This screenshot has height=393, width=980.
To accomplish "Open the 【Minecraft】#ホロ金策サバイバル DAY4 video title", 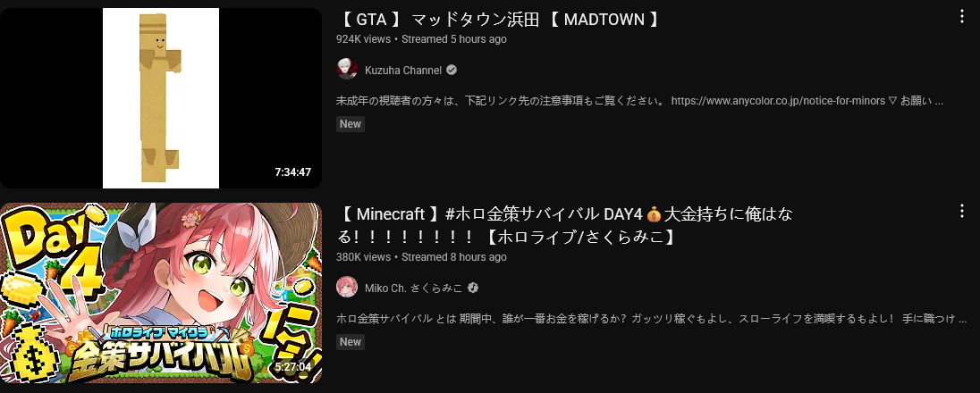I will click(x=565, y=226).
